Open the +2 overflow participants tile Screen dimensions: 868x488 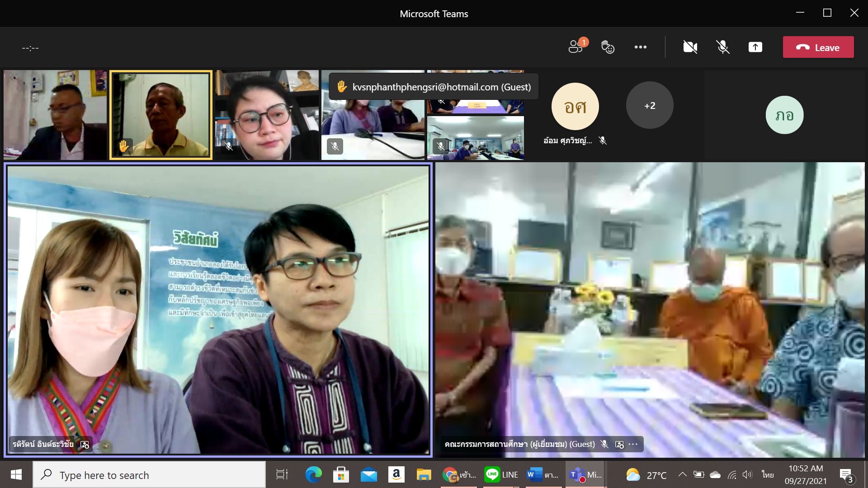coord(650,106)
